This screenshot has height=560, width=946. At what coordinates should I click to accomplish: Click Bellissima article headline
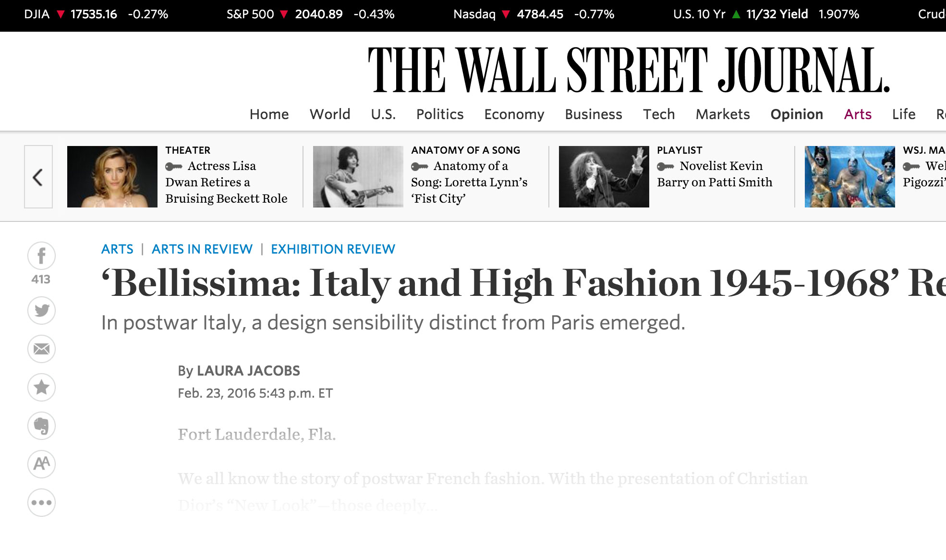[x=523, y=283]
